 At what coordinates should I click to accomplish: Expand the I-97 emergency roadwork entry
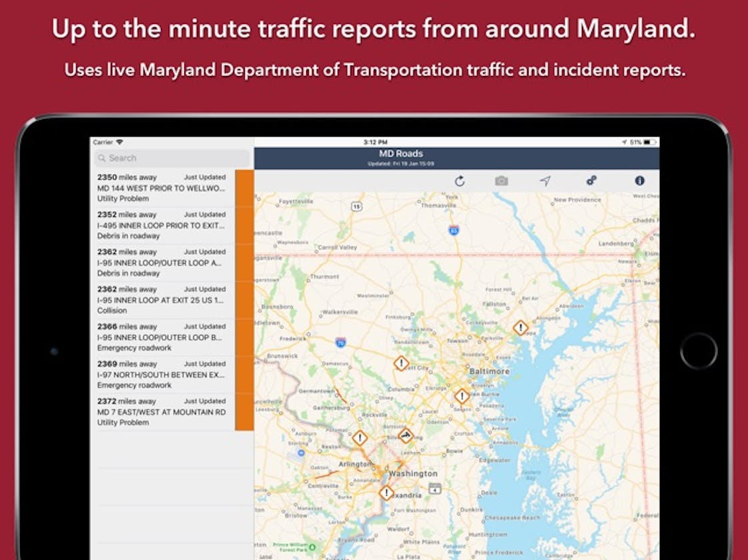click(160, 375)
